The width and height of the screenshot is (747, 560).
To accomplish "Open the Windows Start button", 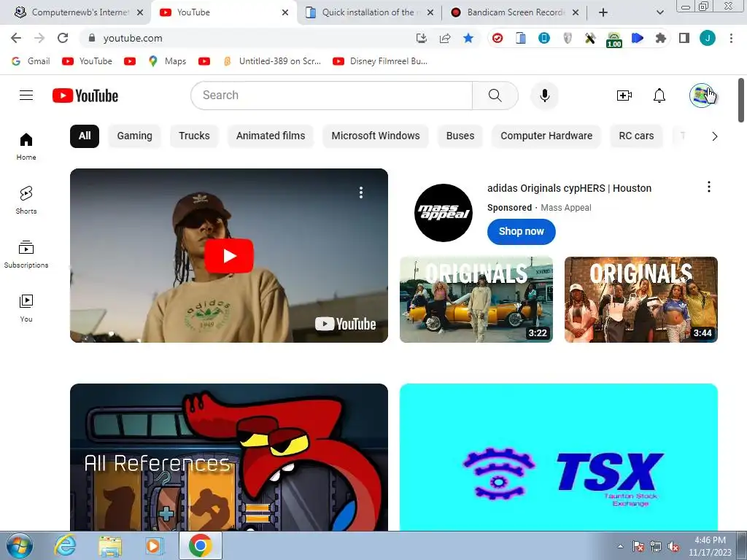I will (20, 545).
